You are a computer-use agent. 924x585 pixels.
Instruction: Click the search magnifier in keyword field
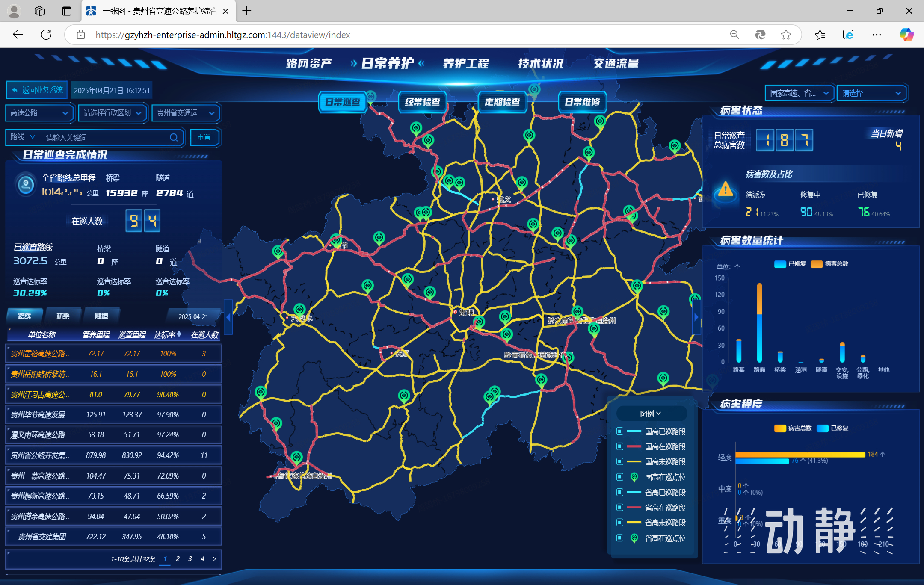[x=174, y=137]
